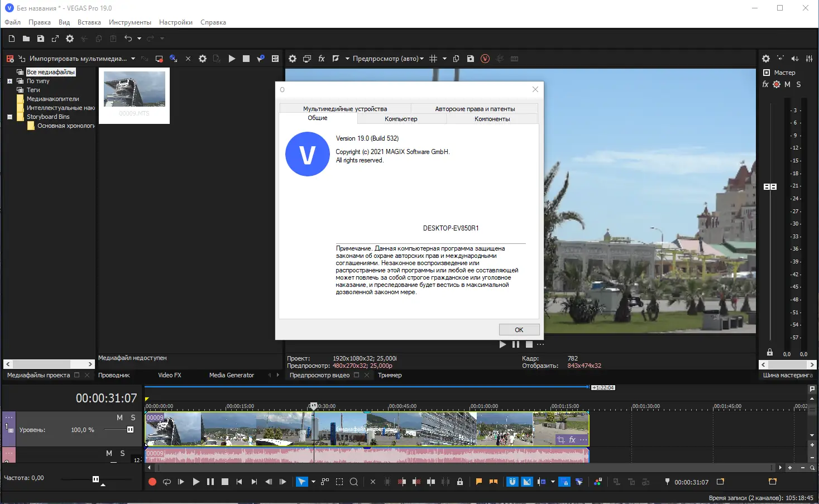Screen dimensions: 819x504
Task: Select the dashed-rectangle Selection edit tool
Action: click(x=339, y=482)
